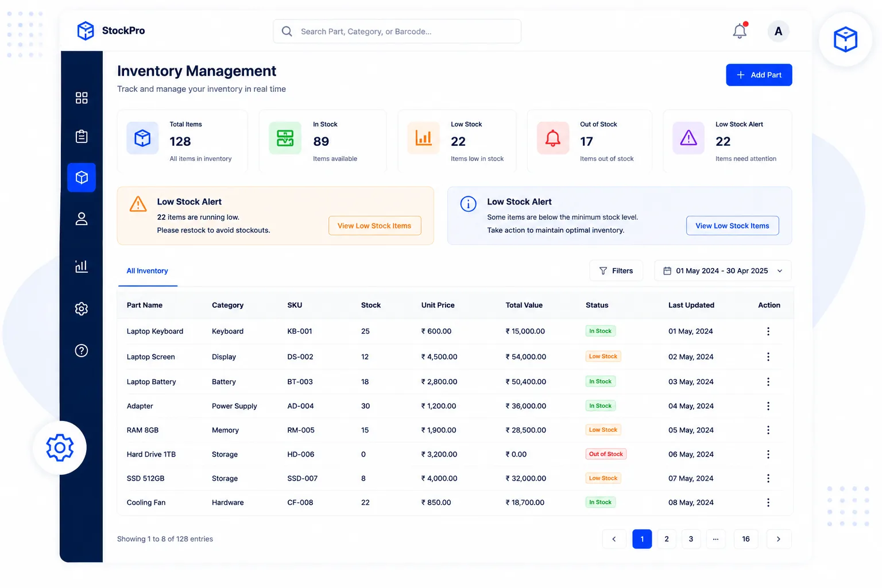Sort by the Part Name column header

click(x=145, y=305)
